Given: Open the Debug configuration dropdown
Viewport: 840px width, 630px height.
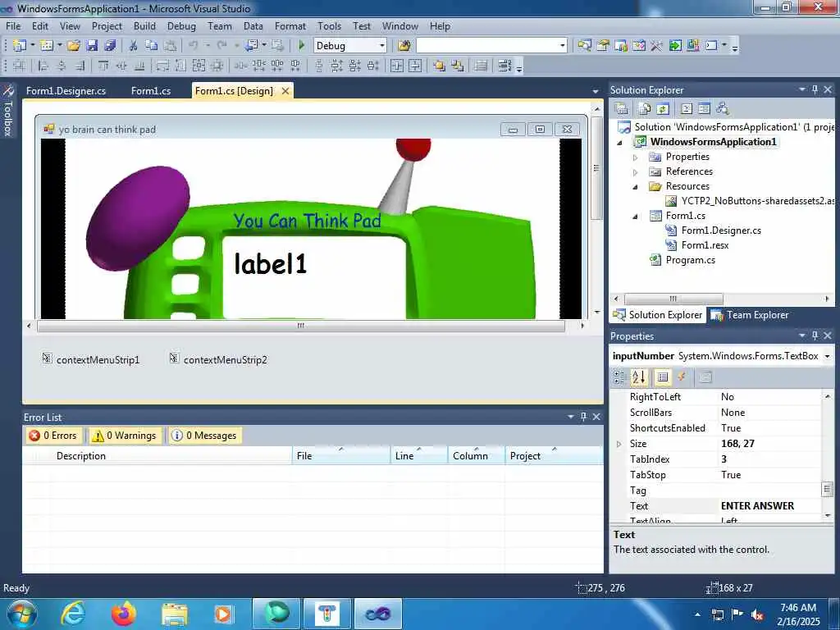Looking at the screenshot, I should (382, 46).
